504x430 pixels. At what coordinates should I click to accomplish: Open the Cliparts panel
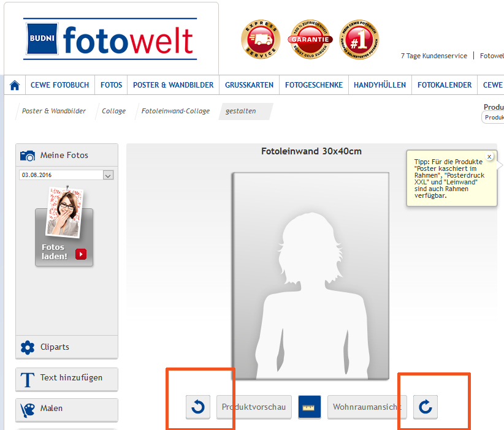(x=67, y=347)
